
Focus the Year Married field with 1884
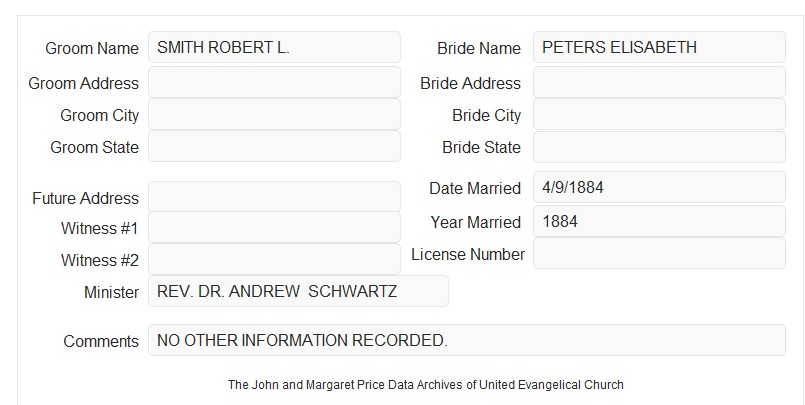[659, 221]
